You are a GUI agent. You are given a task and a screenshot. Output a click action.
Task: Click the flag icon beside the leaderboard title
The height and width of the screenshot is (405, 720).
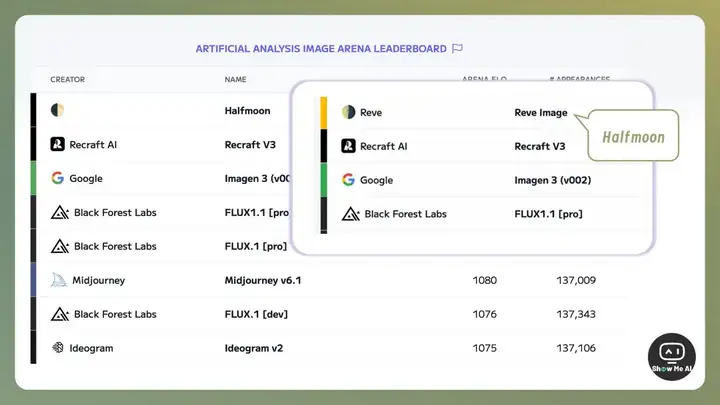(457, 48)
